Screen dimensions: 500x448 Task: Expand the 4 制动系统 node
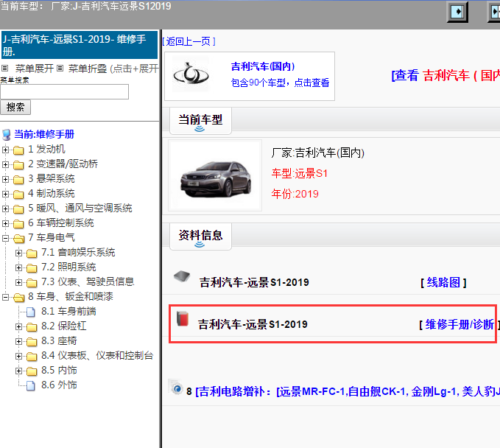tap(5, 194)
